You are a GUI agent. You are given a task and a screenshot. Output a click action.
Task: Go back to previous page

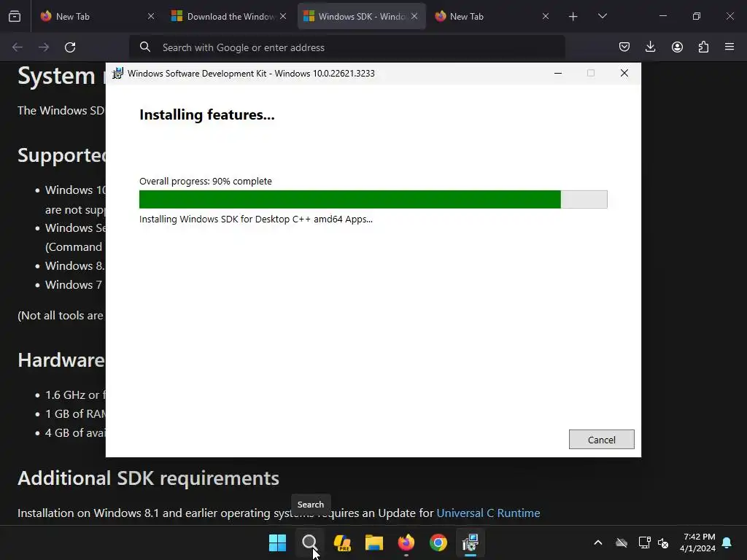point(18,47)
